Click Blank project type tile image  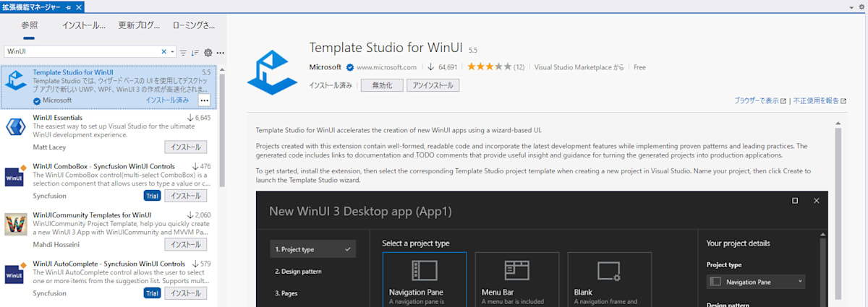[608, 271]
